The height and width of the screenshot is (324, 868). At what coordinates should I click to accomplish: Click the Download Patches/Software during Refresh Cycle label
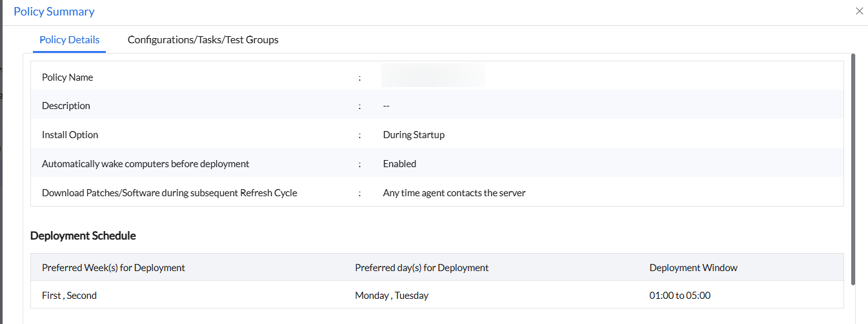[x=169, y=193]
